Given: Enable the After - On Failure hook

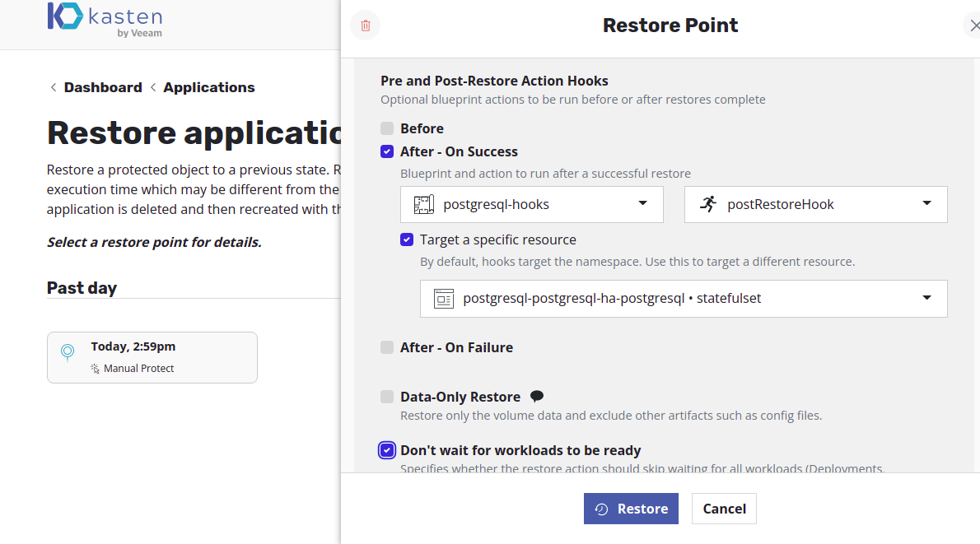Looking at the screenshot, I should [x=386, y=347].
